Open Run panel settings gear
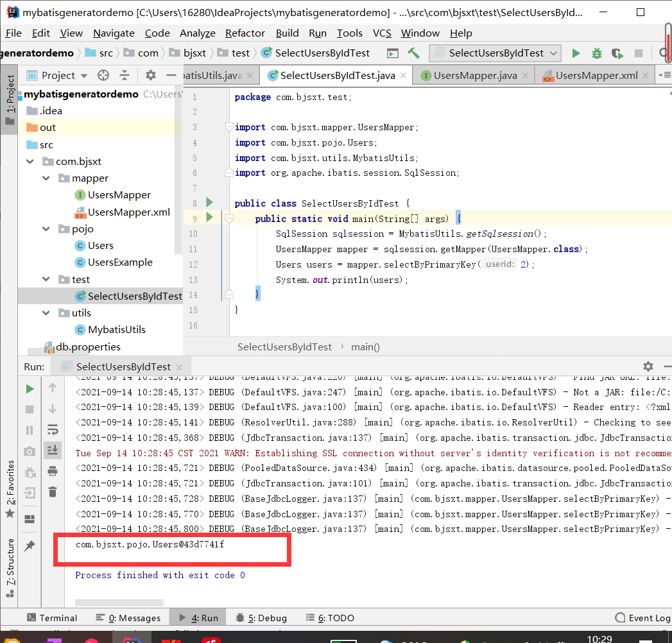This screenshot has height=643, width=672. (648, 366)
